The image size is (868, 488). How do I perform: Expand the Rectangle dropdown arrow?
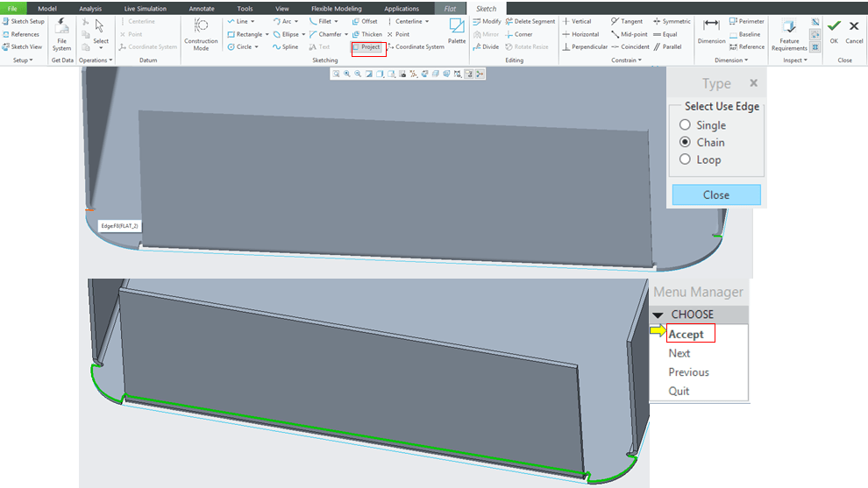(x=266, y=34)
